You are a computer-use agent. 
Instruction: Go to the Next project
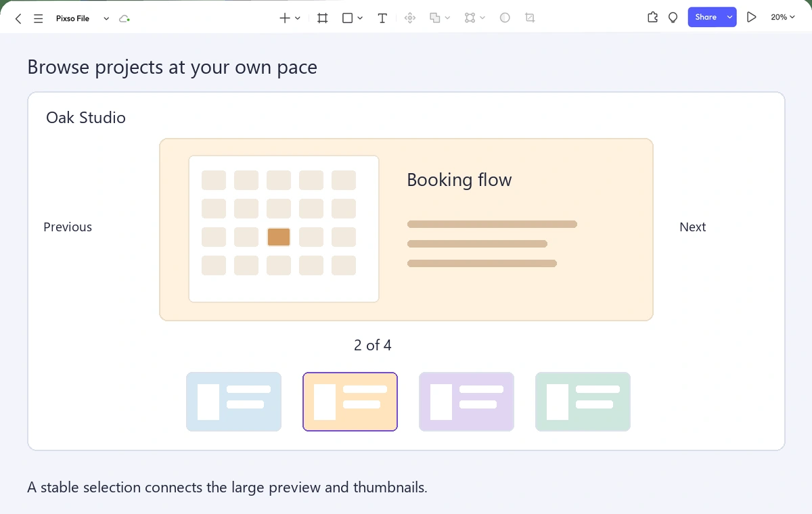[x=692, y=227]
